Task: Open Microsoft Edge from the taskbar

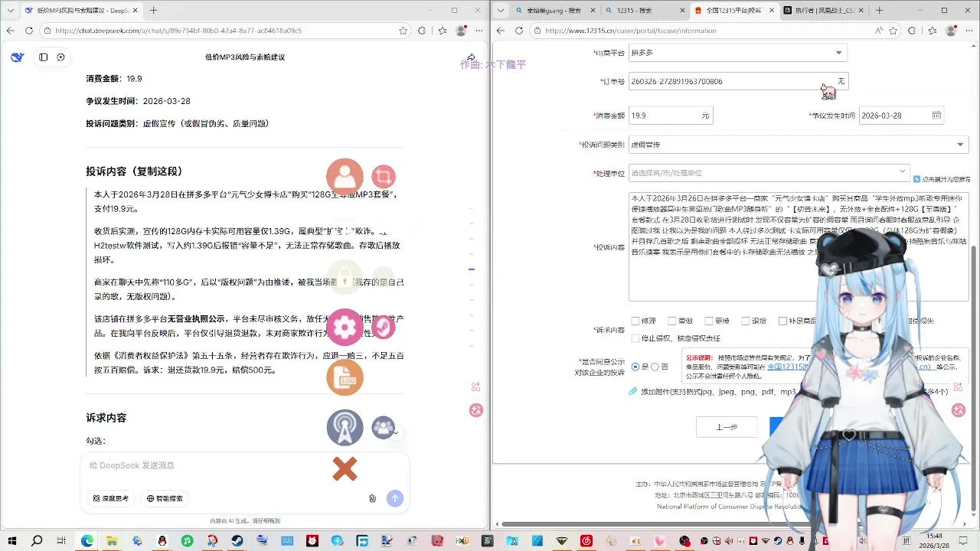Action: [x=87, y=541]
